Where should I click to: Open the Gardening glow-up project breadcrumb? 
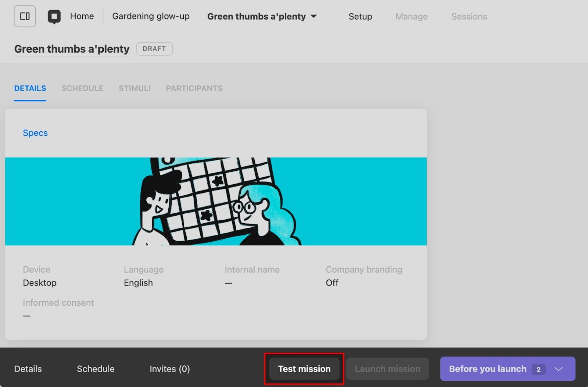point(151,16)
